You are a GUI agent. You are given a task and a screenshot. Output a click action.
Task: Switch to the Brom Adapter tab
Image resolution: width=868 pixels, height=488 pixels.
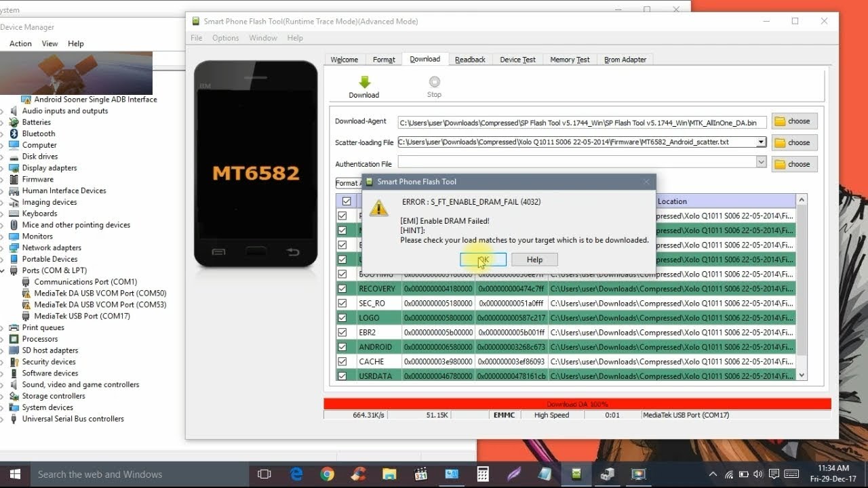625,60
